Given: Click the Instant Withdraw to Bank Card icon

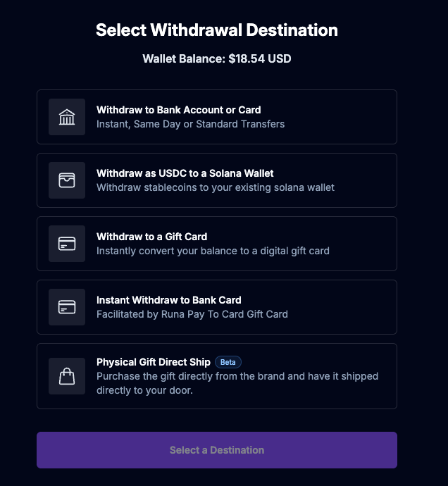Looking at the screenshot, I should click(67, 307).
